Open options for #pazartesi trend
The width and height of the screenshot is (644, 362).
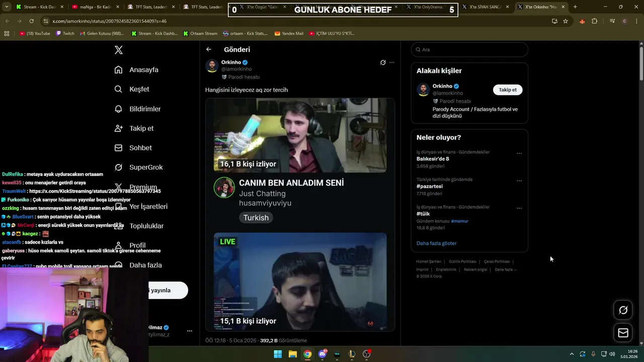coord(519,180)
